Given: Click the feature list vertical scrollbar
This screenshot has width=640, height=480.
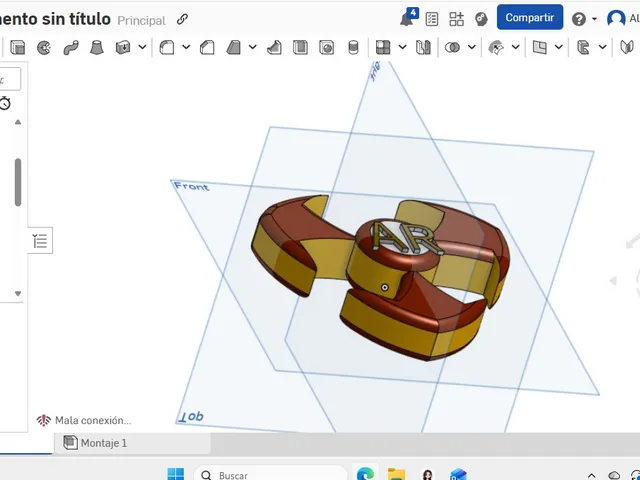Looking at the screenshot, I should 18,182.
